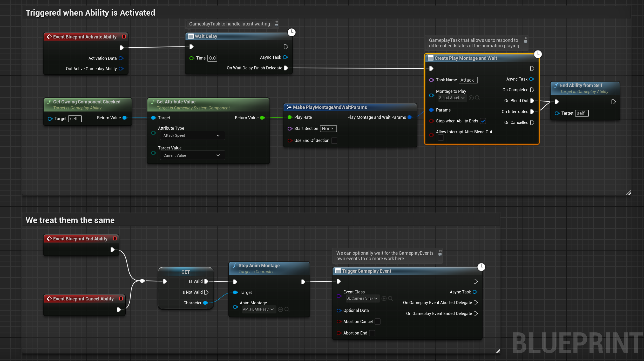This screenshot has width=644, height=361.
Task: Click browse-to-asset magnifier beside Montage to Play
Action: 477,98
